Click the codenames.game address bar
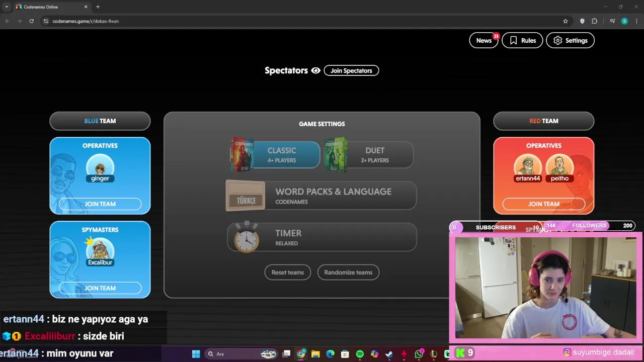 (x=306, y=21)
